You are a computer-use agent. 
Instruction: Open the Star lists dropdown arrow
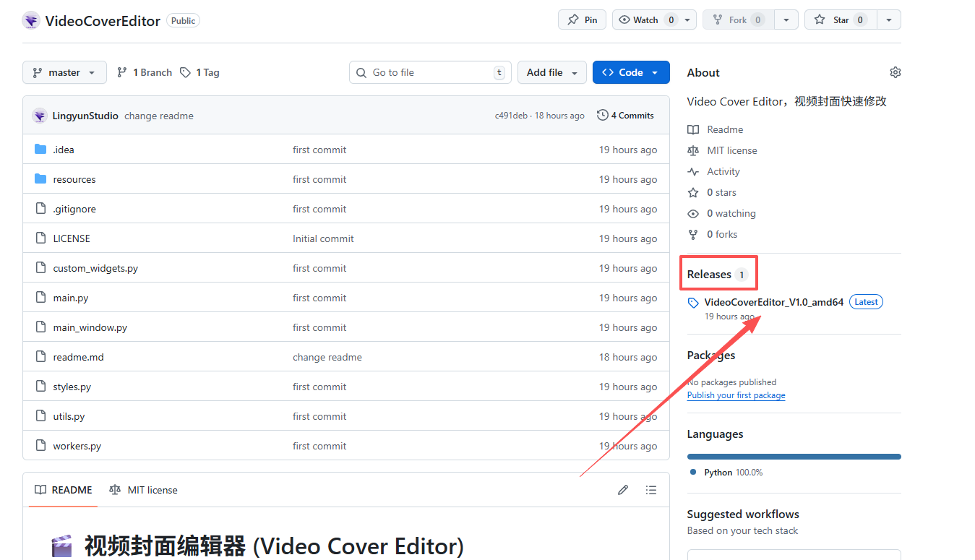point(890,20)
